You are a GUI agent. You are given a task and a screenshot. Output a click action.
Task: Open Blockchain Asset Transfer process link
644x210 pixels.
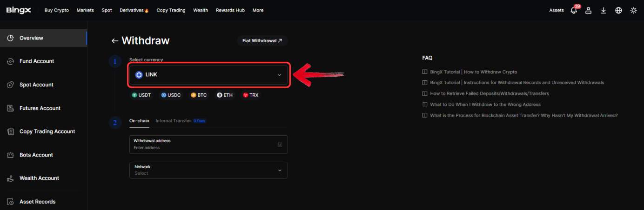[524, 115]
